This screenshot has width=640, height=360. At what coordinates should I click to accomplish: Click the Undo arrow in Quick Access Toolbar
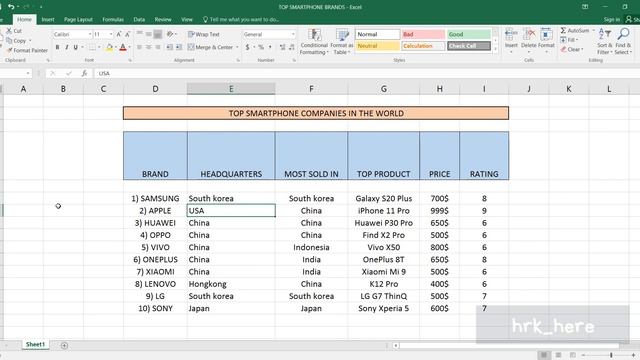click(x=11, y=7)
